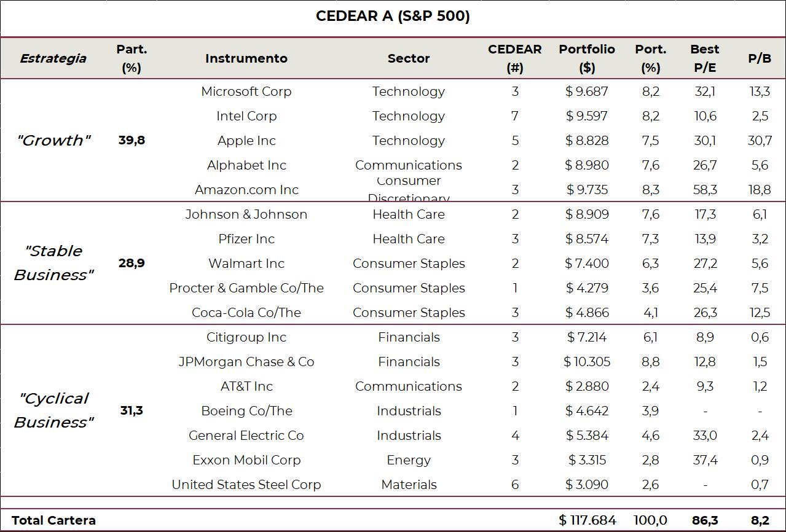This screenshot has height=532, width=786.
Task: Click the 39,8 participation percentage
Action: click(132, 141)
